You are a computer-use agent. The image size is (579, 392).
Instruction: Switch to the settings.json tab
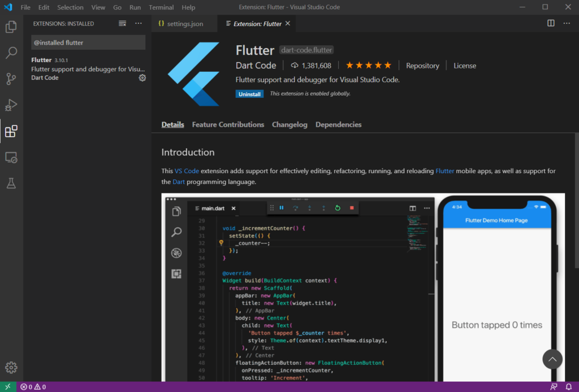[185, 24]
